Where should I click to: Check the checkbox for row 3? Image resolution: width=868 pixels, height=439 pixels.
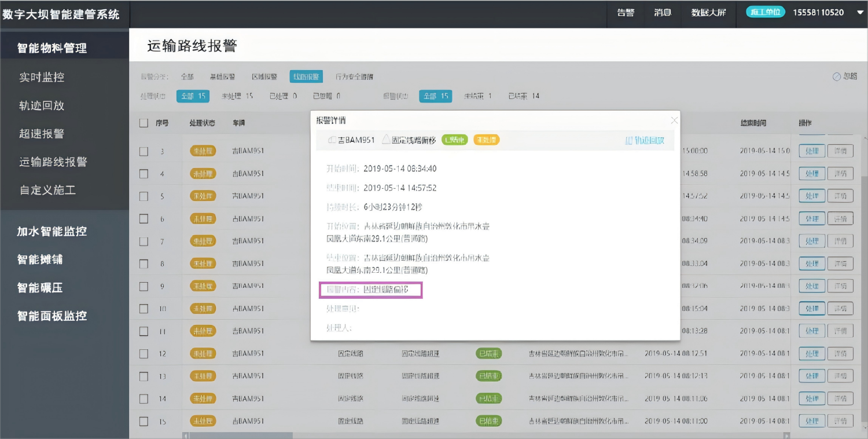coord(144,151)
